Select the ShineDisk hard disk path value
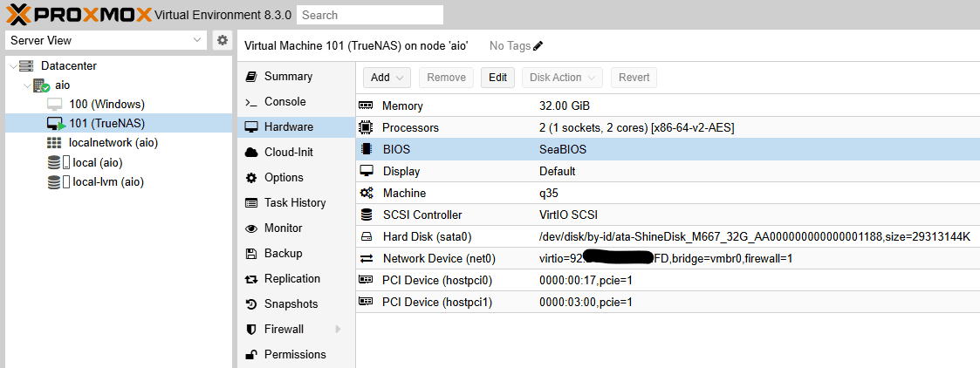980x368 pixels. [x=754, y=237]
